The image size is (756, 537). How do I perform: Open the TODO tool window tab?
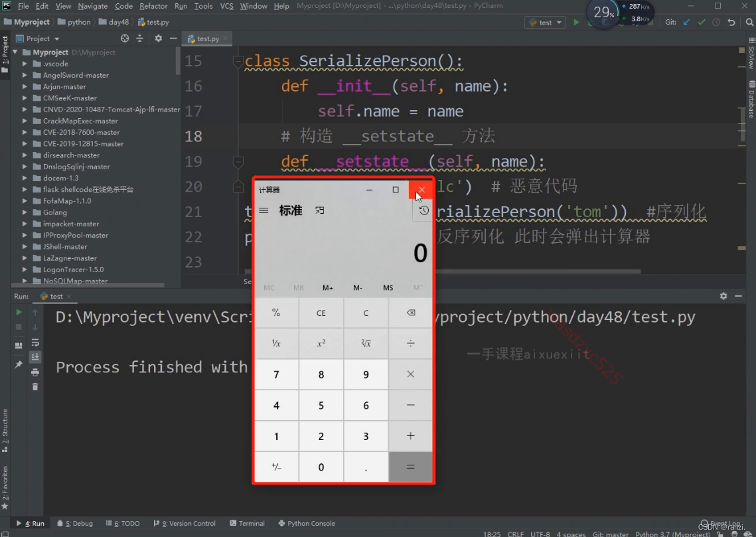pos(123,523)
